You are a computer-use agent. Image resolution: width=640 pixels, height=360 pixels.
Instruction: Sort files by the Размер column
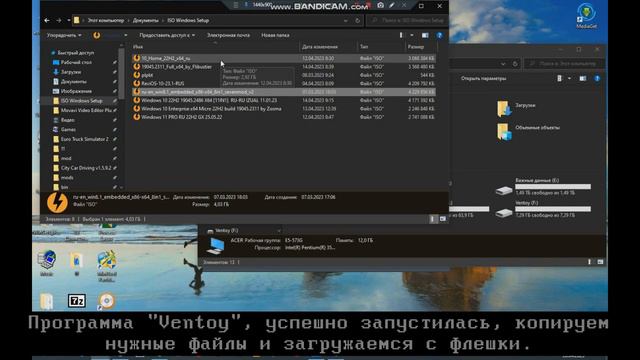pyautogui.click(x=420, y=47)
